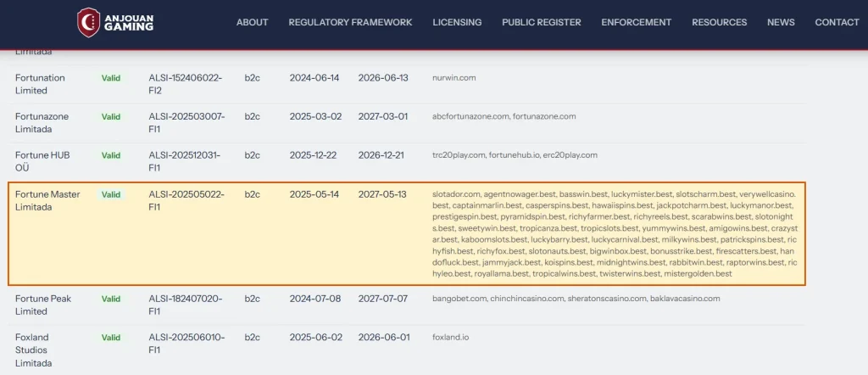Select license number ALSI-182407020-FI1

coord(186,305)
